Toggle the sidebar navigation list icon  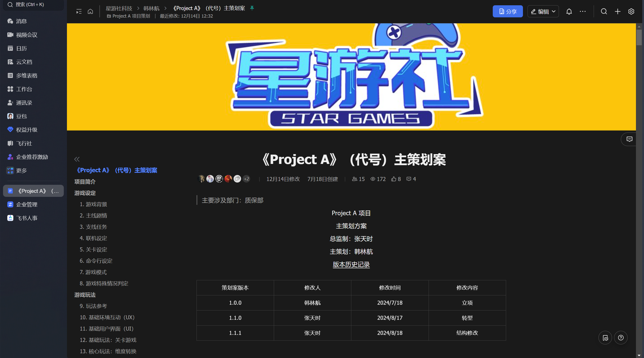[x=79, y=12]
